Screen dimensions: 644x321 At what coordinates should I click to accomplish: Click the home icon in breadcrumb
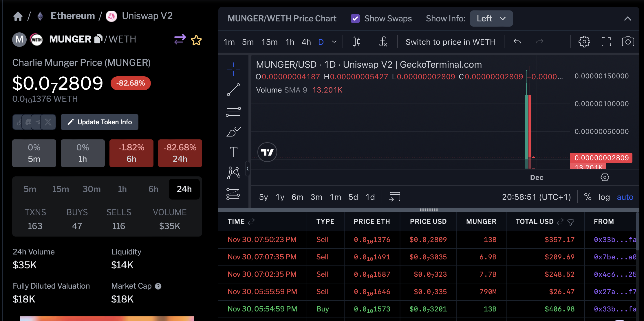[18, 16]
